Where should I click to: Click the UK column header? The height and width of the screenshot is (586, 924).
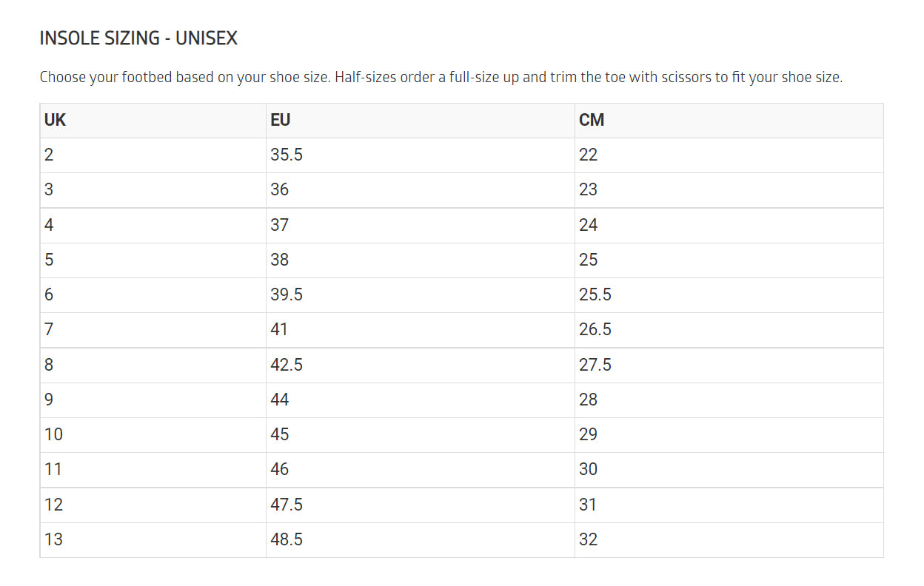56,120
